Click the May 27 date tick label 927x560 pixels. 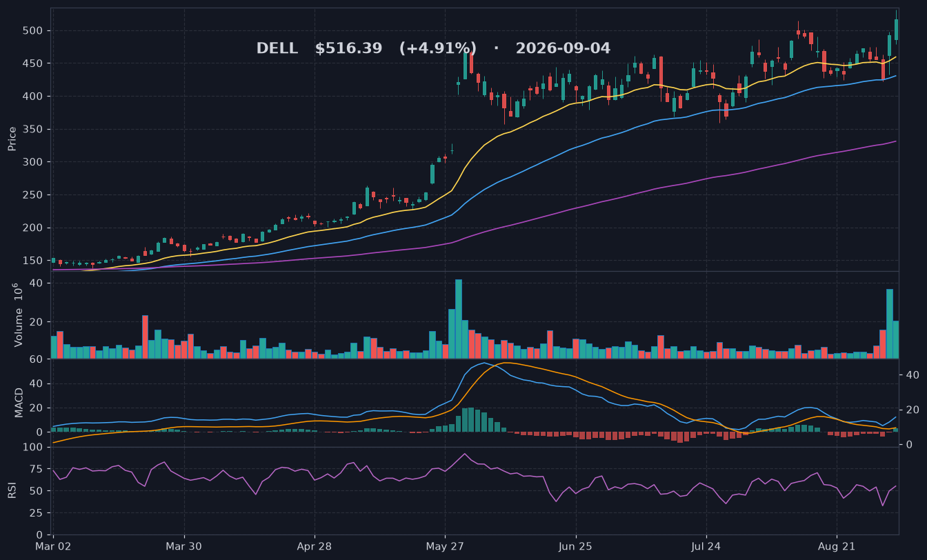coord(446,546)
